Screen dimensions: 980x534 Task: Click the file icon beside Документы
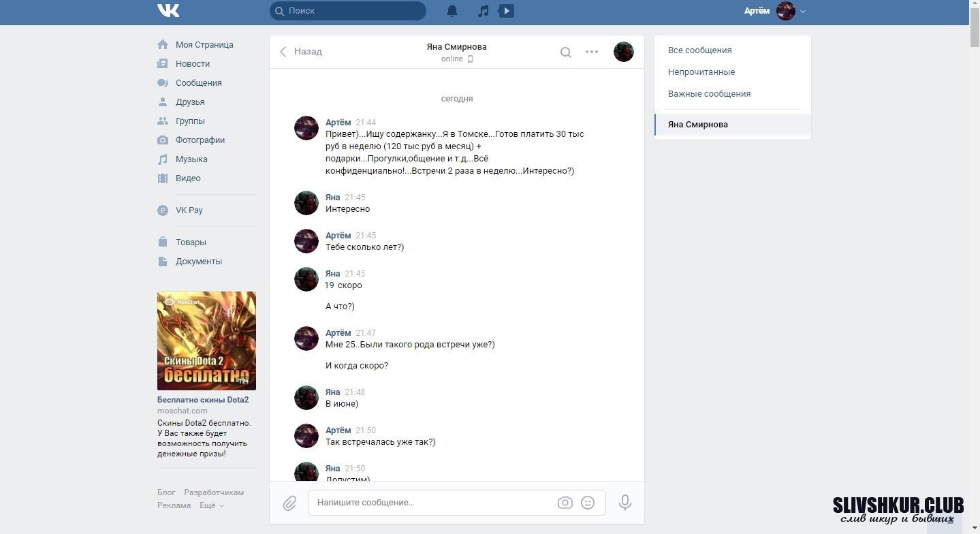pyautogui.click(x=163, y=262)
